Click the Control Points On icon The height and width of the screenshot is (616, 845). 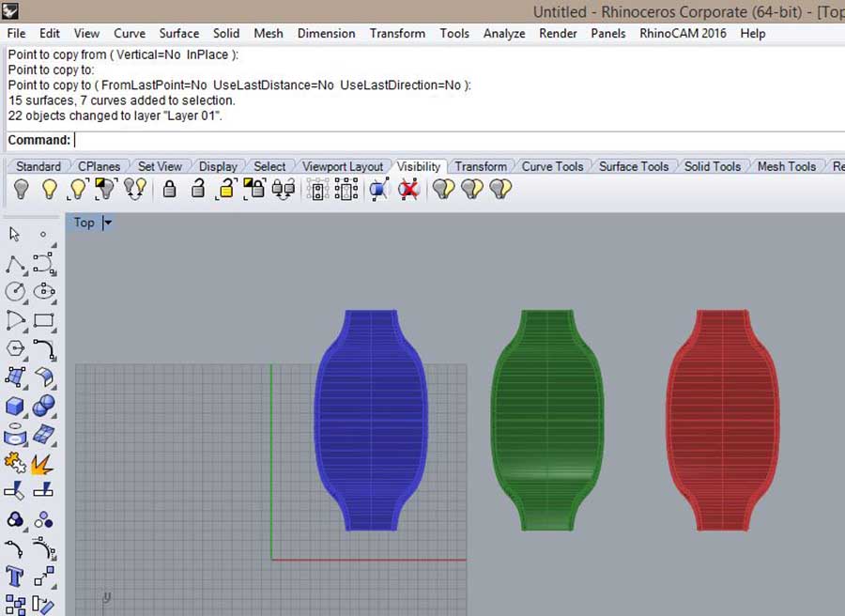pyautogui.click(x=14, y=549)
